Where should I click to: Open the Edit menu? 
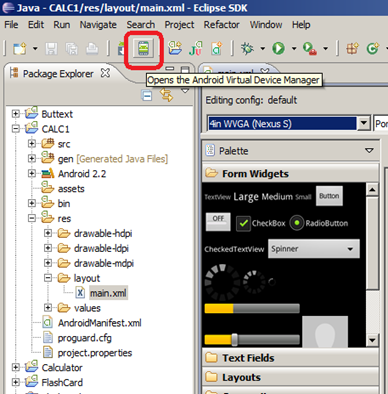coord(36,25)
